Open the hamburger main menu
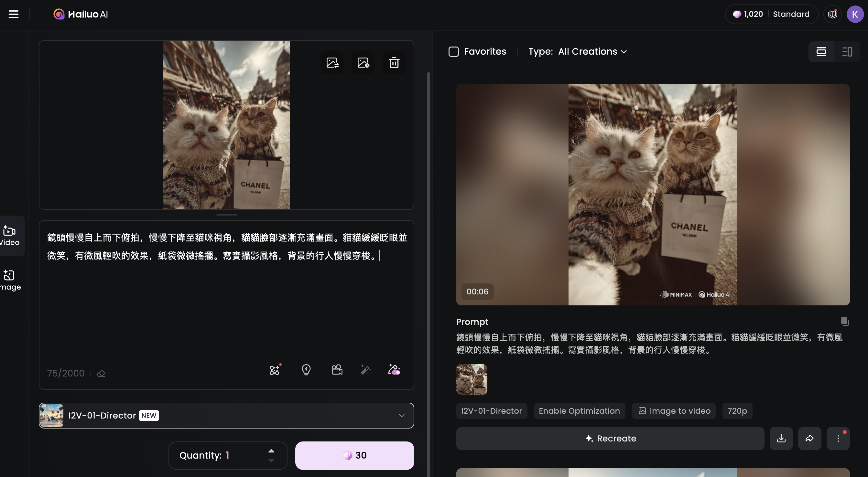The image size is (868, 477). pyautogui.click(x=14, y=14)
